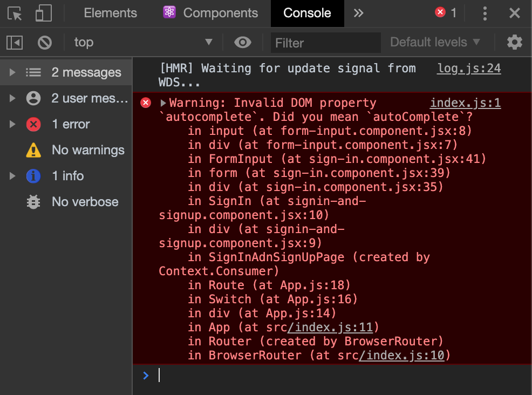The height and width of the screenshot is (395, 532).
Task: Open console settings with the gear icon
Action: click(x=515, y=42)
